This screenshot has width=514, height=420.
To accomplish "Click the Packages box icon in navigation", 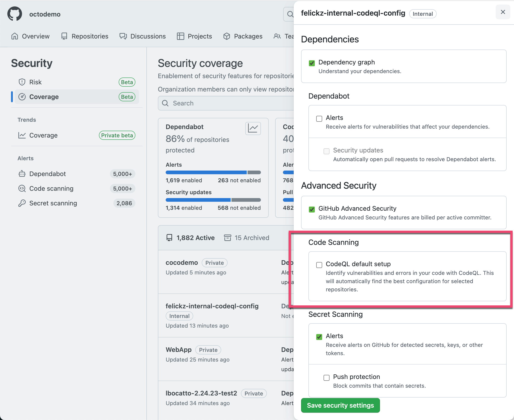I will [227, 36].
